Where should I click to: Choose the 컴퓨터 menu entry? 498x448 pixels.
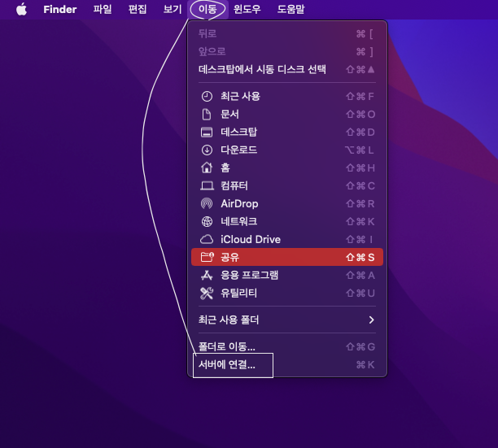pos(287,185)
